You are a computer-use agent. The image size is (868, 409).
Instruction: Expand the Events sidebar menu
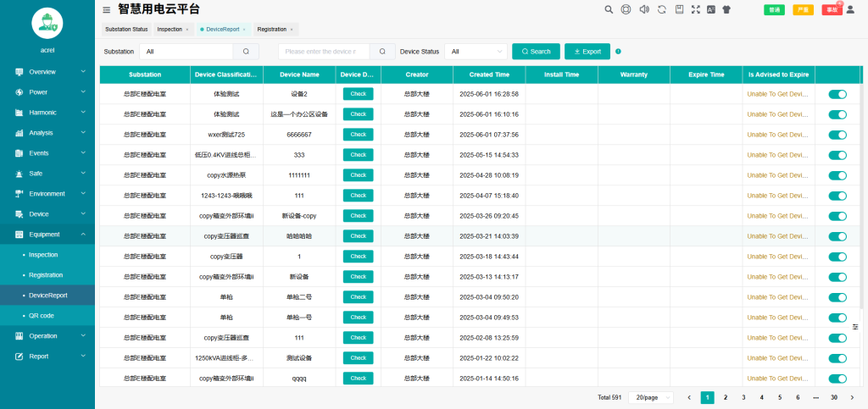click(47, 153)
